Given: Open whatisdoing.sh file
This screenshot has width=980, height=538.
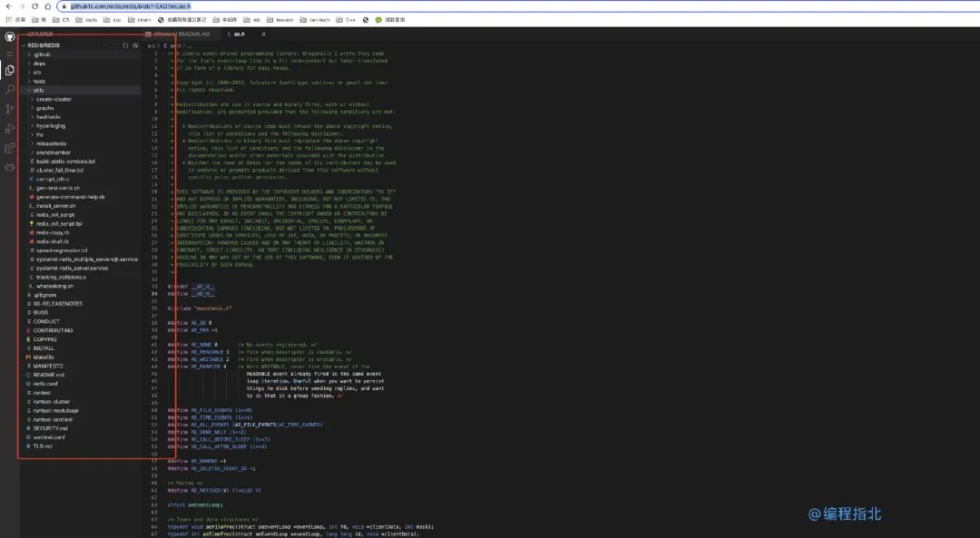Looking at the screenshot, I should click(82, 286).
